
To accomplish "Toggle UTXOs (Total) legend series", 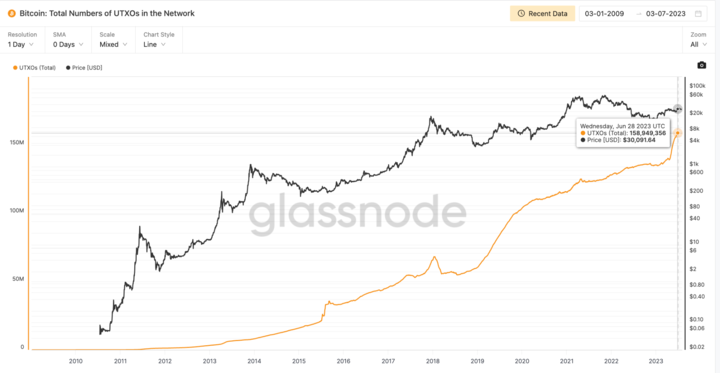I will coord(34,68).
